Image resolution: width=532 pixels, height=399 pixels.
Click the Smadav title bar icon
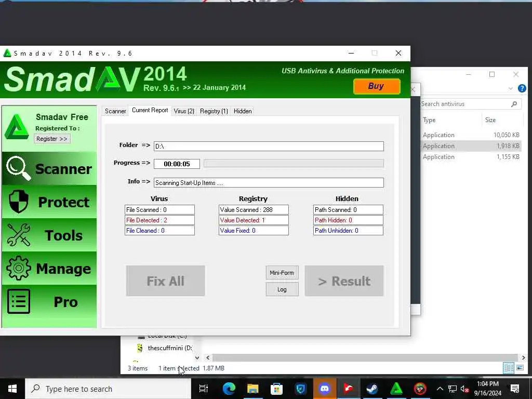(x=7, y=54)
